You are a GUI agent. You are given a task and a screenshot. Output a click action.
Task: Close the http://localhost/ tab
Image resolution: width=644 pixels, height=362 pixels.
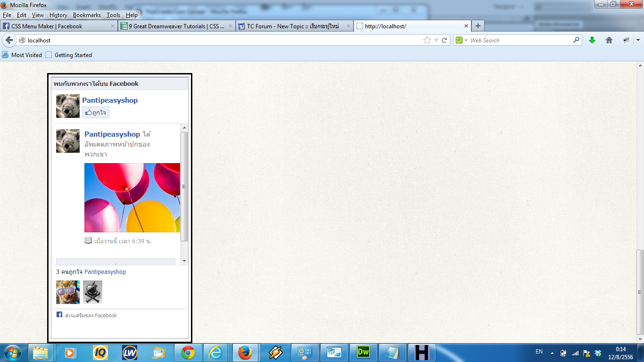tap(466, 26)
